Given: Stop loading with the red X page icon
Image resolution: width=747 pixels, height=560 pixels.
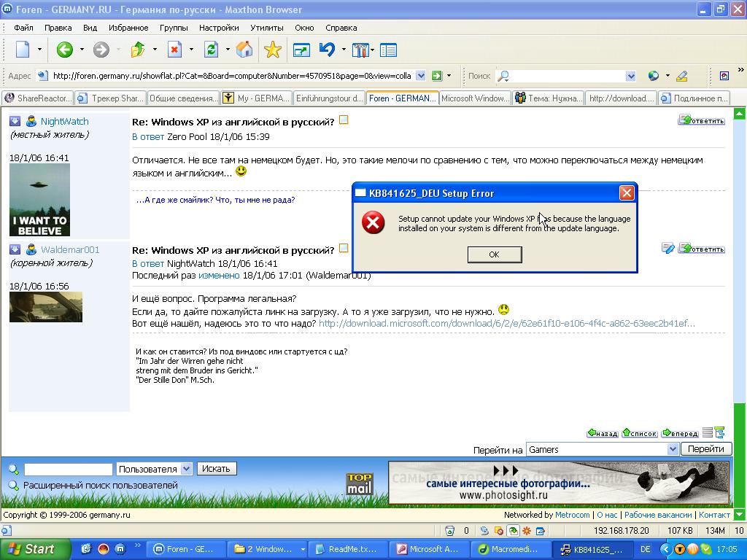Looking at the screenshot, I should pyautogui.click(x=175, y=49).
